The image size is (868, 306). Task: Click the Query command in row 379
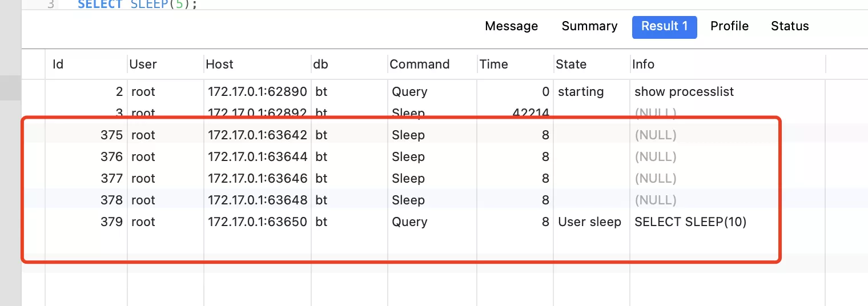409,222
